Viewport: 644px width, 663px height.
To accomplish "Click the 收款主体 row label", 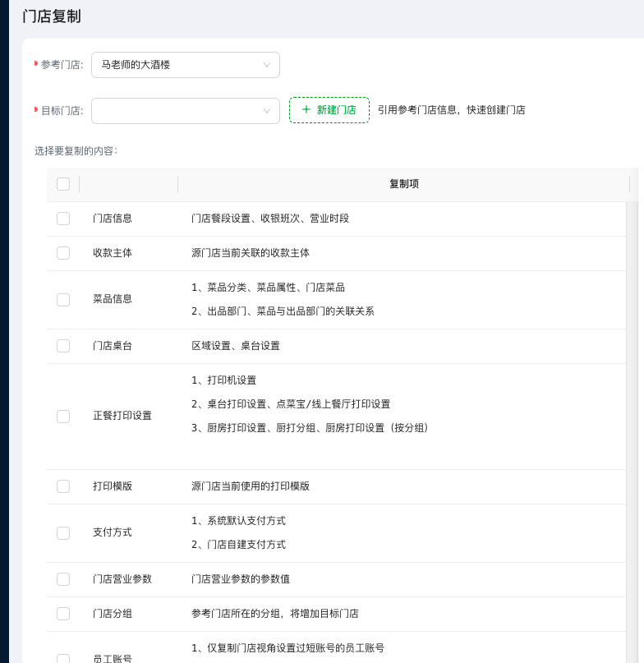I will pyautogui.click(x=113, y=253).
